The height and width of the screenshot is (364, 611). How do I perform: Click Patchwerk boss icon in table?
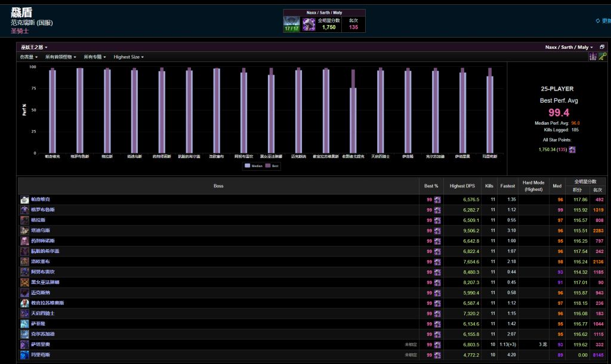coord(24,199)
